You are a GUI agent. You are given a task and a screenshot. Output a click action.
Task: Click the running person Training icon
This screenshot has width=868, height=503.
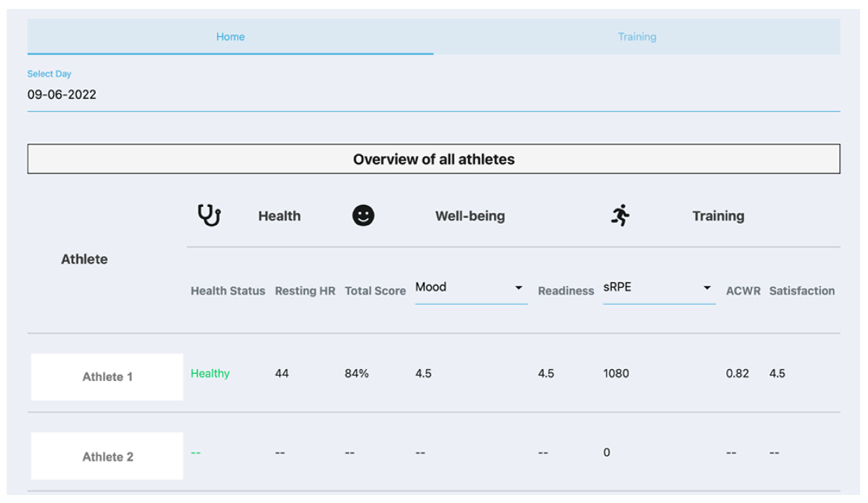tap(620, 215)
